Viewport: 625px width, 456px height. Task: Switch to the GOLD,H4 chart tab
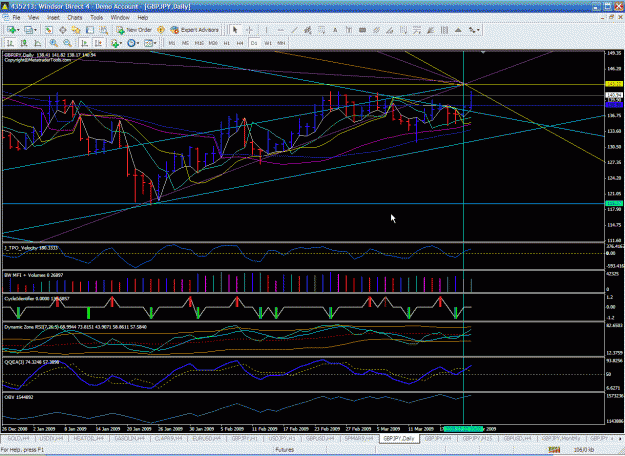(x=18, y=438)
